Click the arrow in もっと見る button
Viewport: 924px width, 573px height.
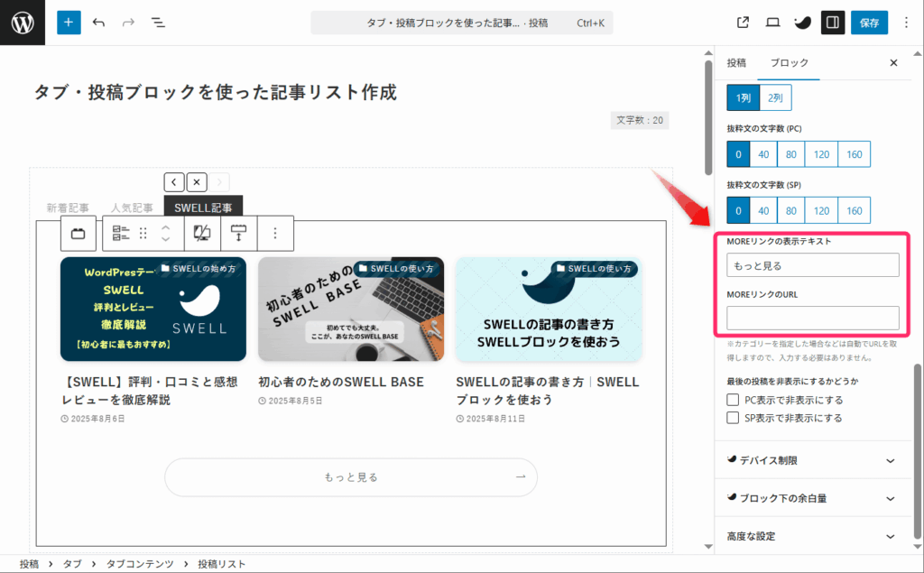(521, 476)
